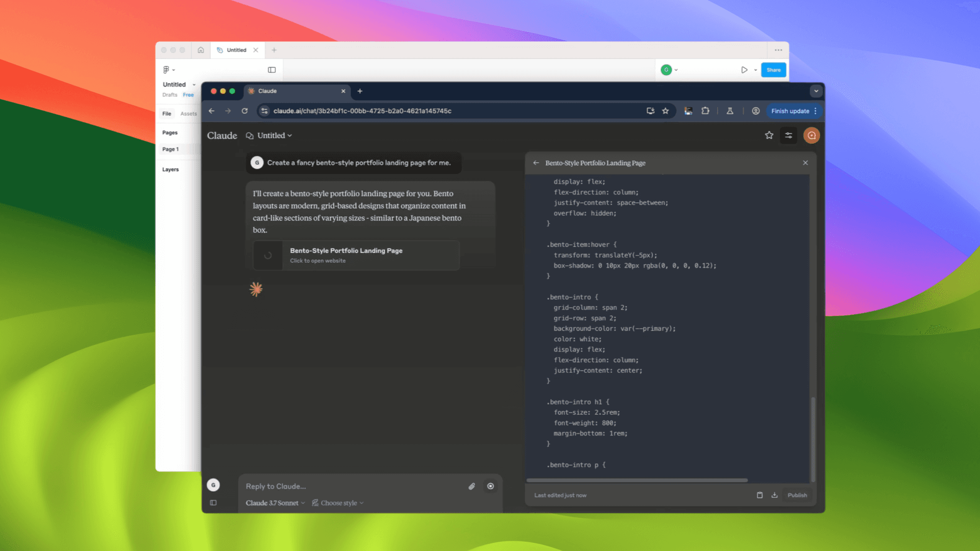Click the copy artifact code icon
The width and height of the screenshot is (980, 551).
[759, 495]
